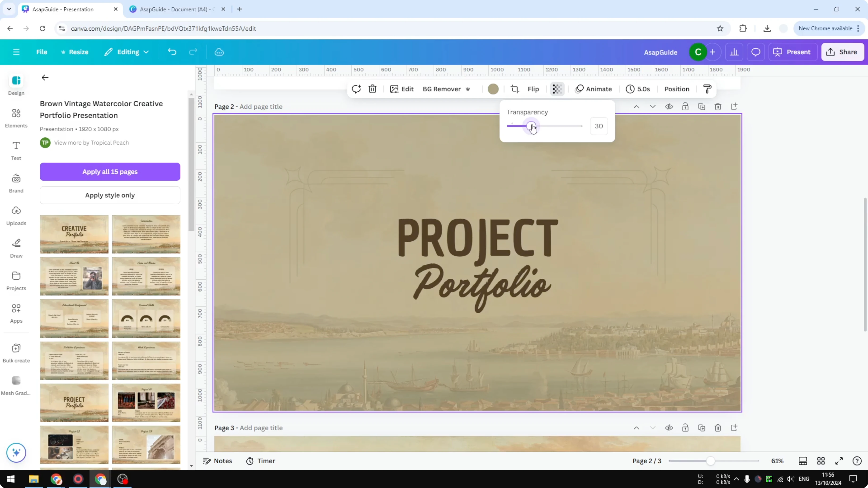Expand the BG Remover dropdown arrow
The image size is (868, 488).
coord(468,89)
